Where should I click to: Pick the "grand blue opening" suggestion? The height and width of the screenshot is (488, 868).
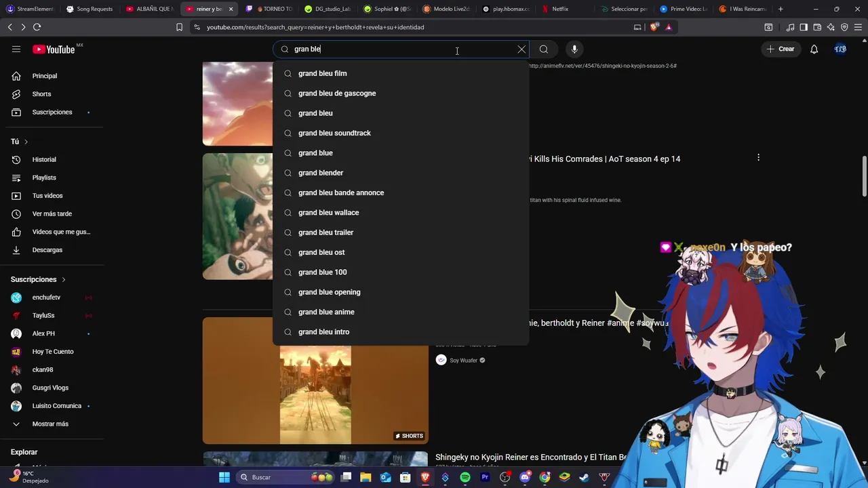coord(401,292)
